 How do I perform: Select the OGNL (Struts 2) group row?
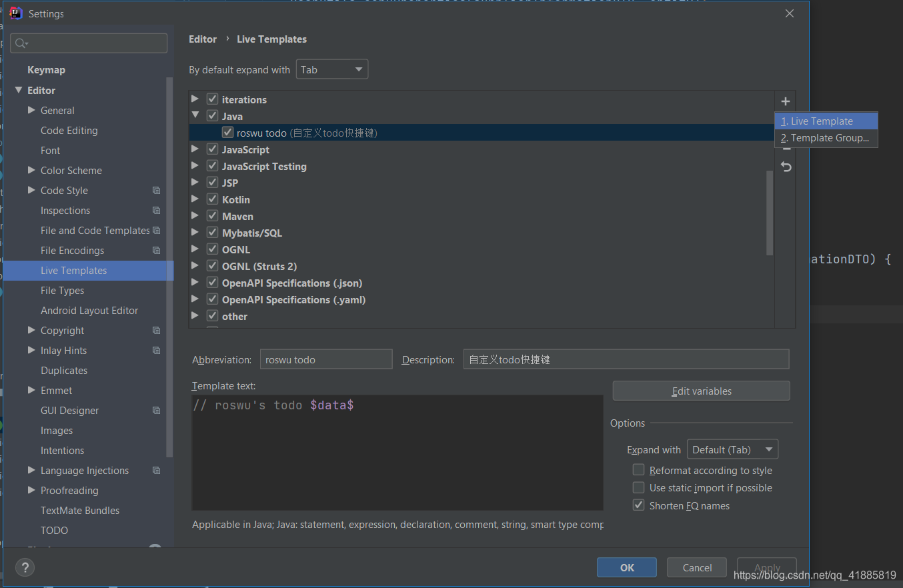482,266
